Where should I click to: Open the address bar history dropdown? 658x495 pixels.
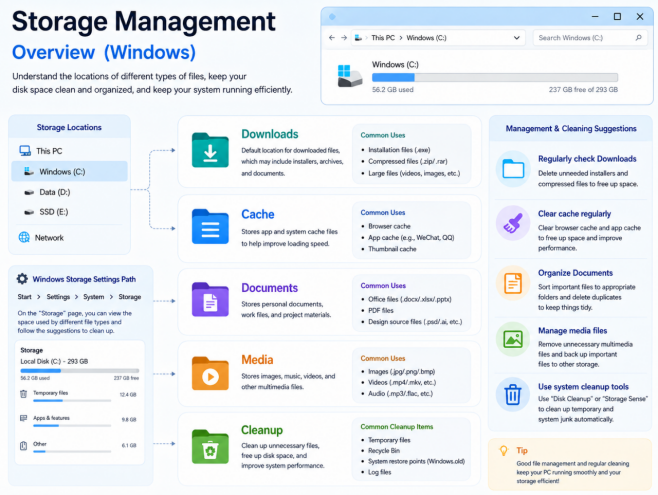pyautogui.click(x=517, y=38)
